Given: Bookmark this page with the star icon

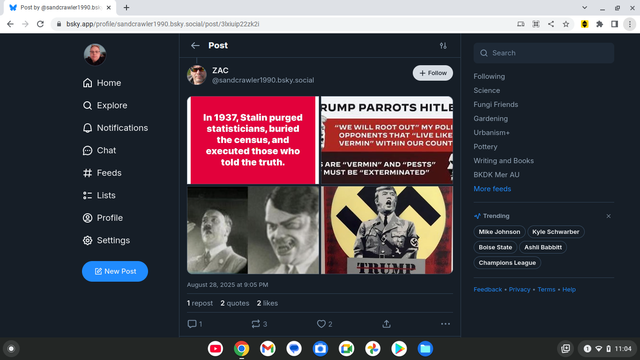Looking at the screenshot, I should (566, 24).
